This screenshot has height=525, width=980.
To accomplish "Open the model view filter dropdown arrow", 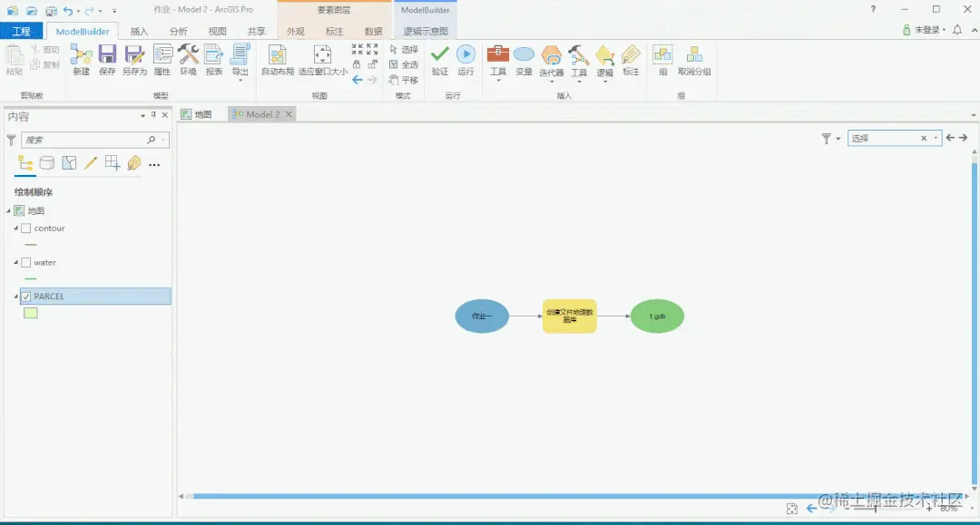I will 838,139.
